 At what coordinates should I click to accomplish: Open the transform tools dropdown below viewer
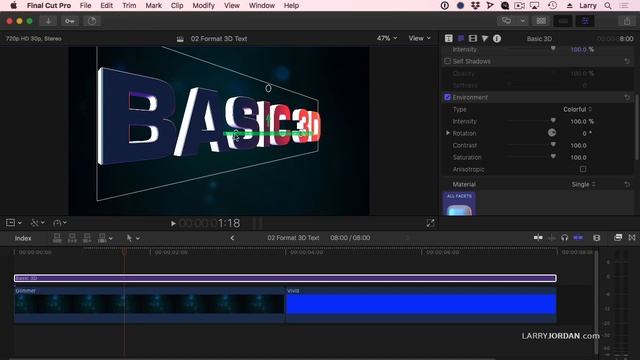(x=13, y=223)
